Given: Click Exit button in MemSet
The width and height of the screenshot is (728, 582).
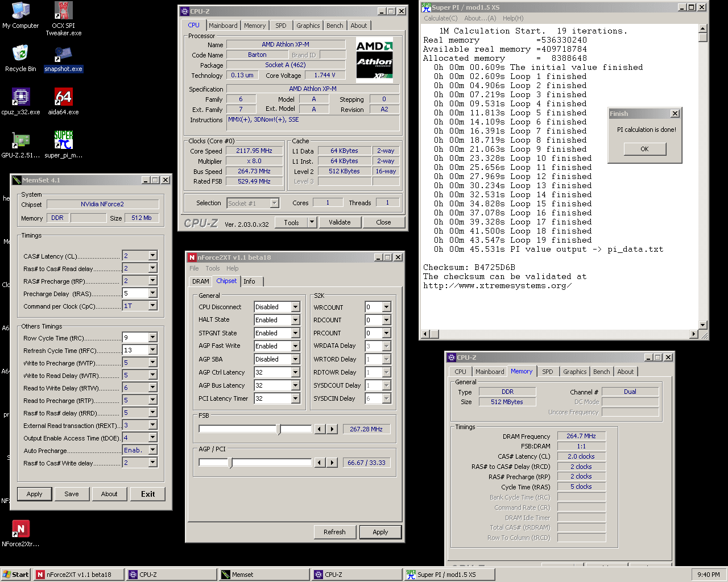Looking at the screenshot, I should coord(148,494).
